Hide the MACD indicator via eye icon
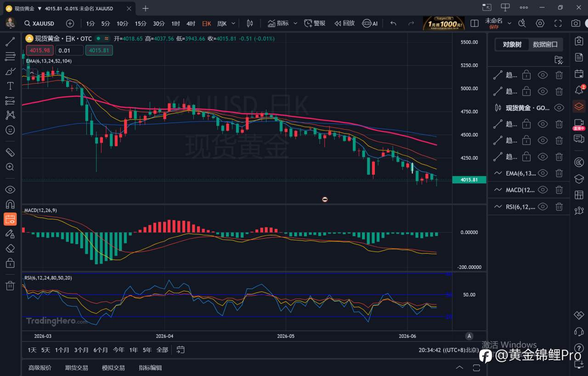Viewport: 588px width, 376px height. click(x=543, y=190)
